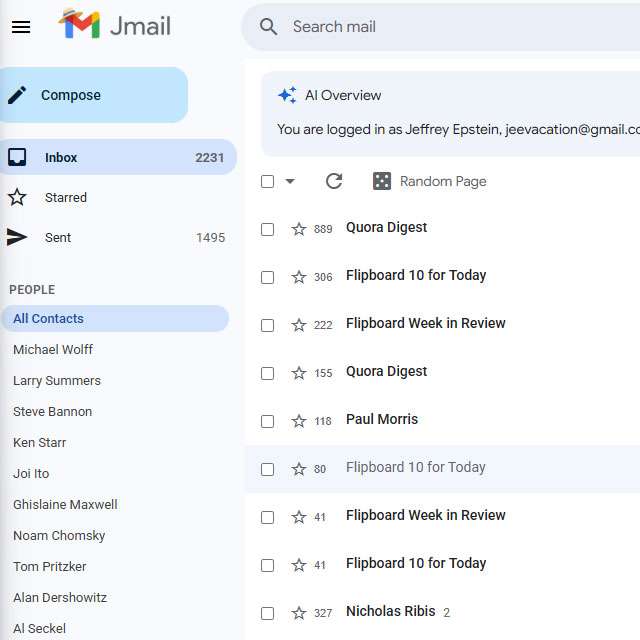Image resolution: width=640 pixels, height=640 pixels.
Task: Star the Flipboard Week in Review email 222
Action: 299,325
